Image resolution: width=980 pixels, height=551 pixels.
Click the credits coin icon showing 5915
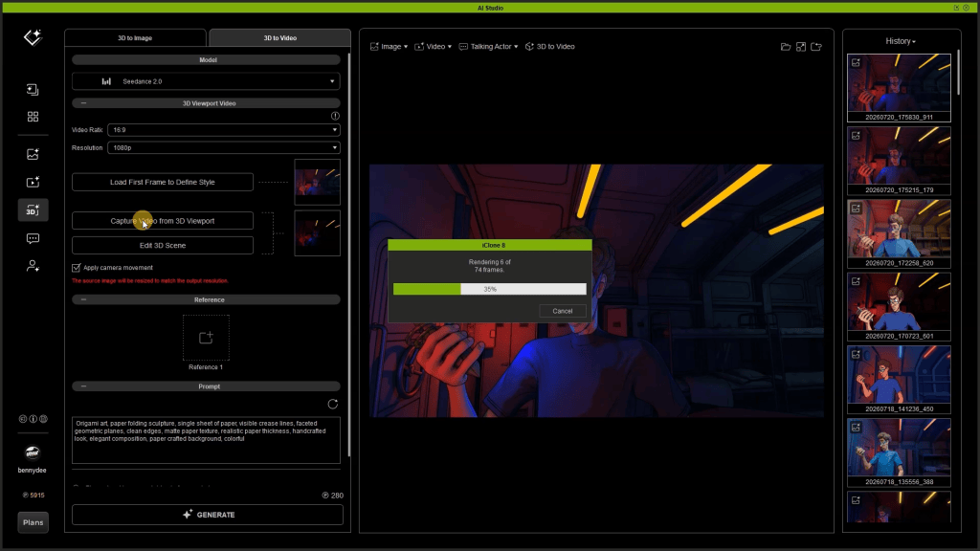point(26,495)
